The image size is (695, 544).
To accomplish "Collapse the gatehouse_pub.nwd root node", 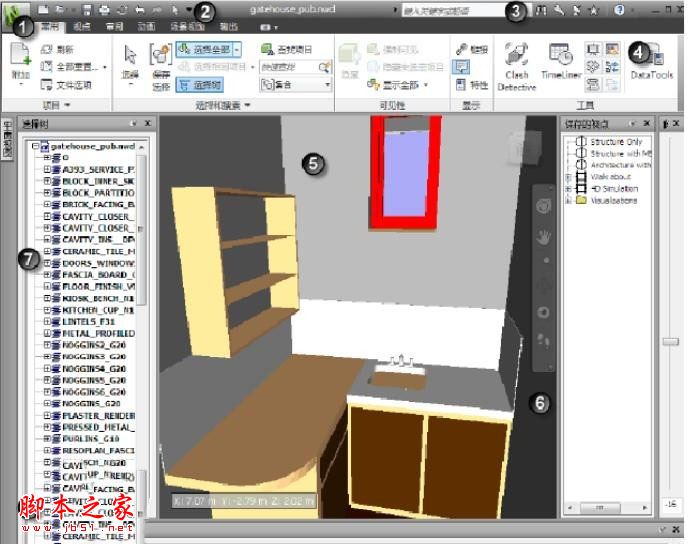I will pyautogui.click(x=35, y=146).
